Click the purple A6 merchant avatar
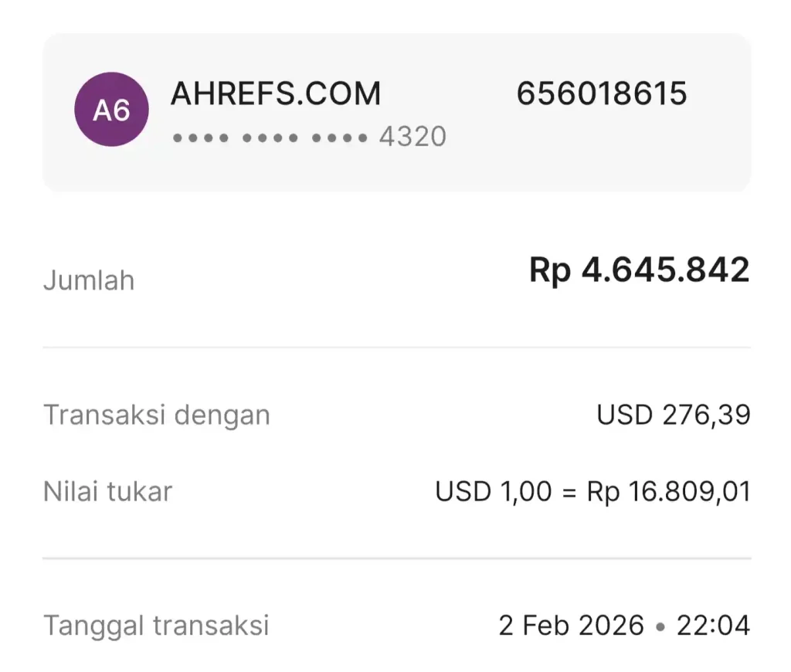The image size is (791, 672). tap(111, 110)
